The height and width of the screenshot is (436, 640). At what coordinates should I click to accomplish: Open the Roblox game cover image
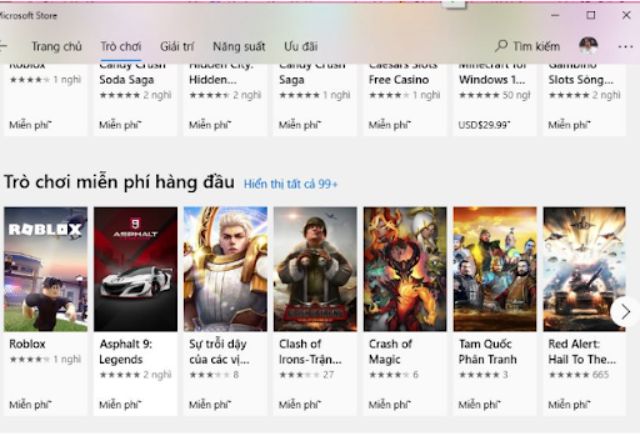point(46,269)
